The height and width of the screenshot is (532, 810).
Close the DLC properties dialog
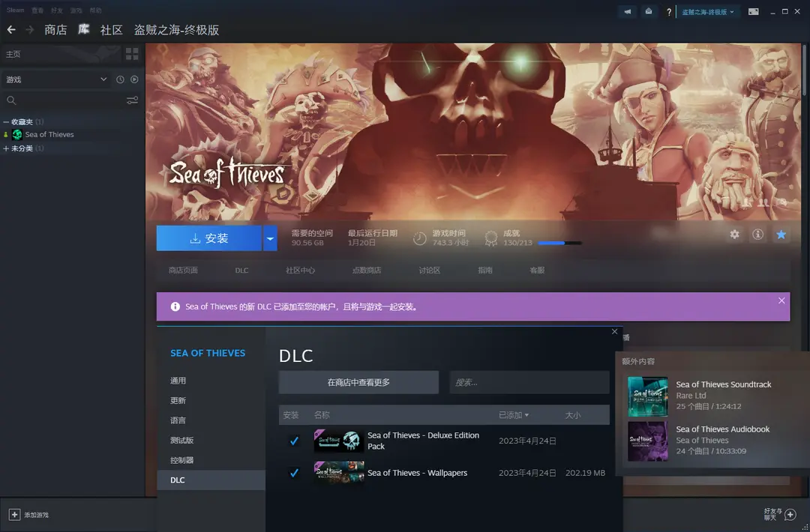(x=615, y=332)
